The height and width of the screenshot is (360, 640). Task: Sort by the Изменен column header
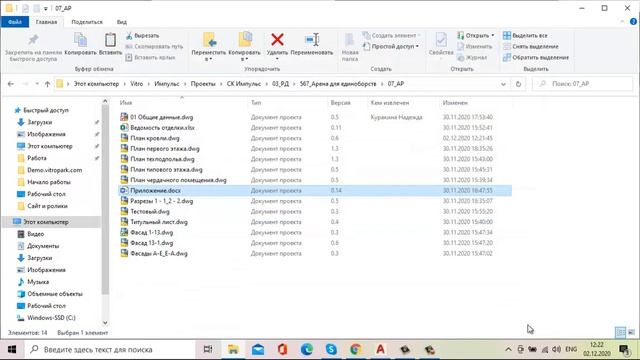(455, 103)
